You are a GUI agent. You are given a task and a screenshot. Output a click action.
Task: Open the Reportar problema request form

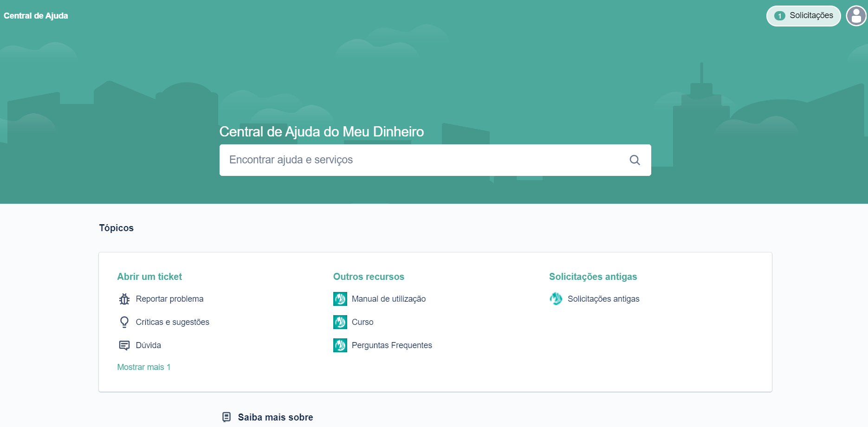169,299
